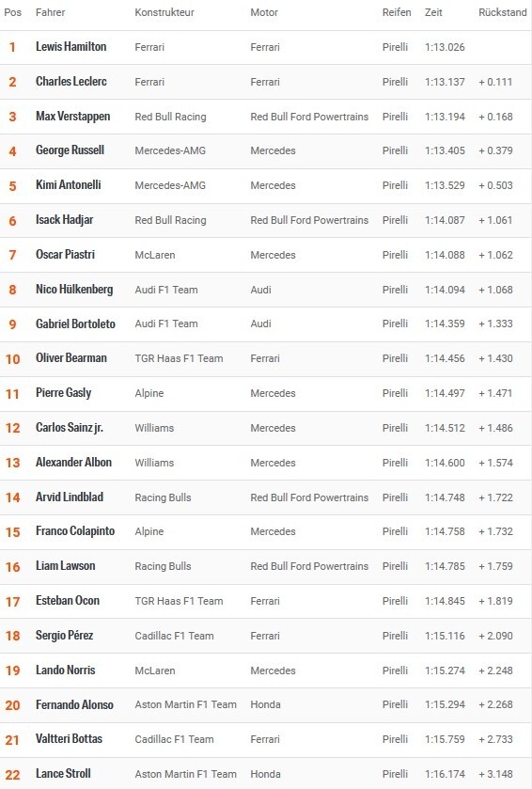Screen dimensions: 532x789
Task: Select Carlos Sainz jr. in position 12
Action: pyautogui.click(x=70, y=428)
